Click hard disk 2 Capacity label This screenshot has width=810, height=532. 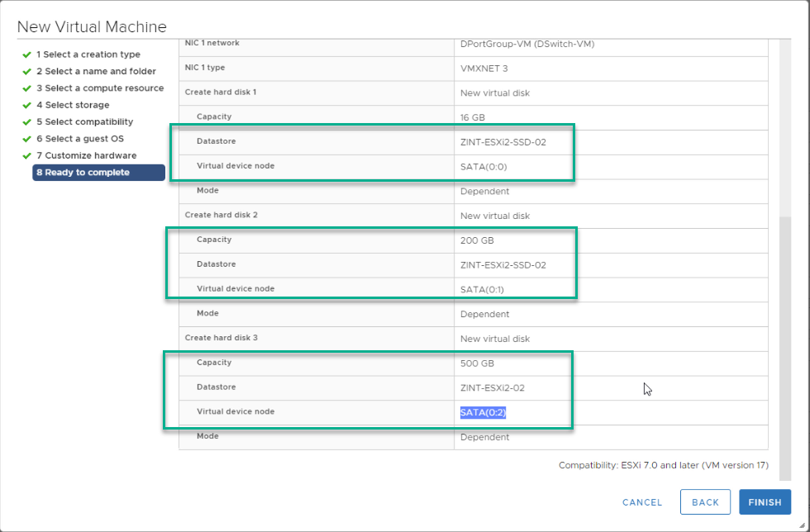(214, 240)
